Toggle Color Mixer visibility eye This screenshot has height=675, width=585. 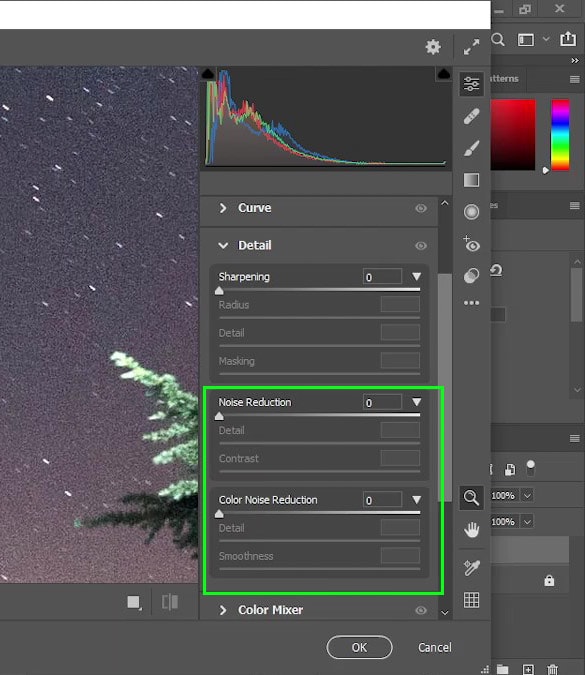(x=421, y=610)
